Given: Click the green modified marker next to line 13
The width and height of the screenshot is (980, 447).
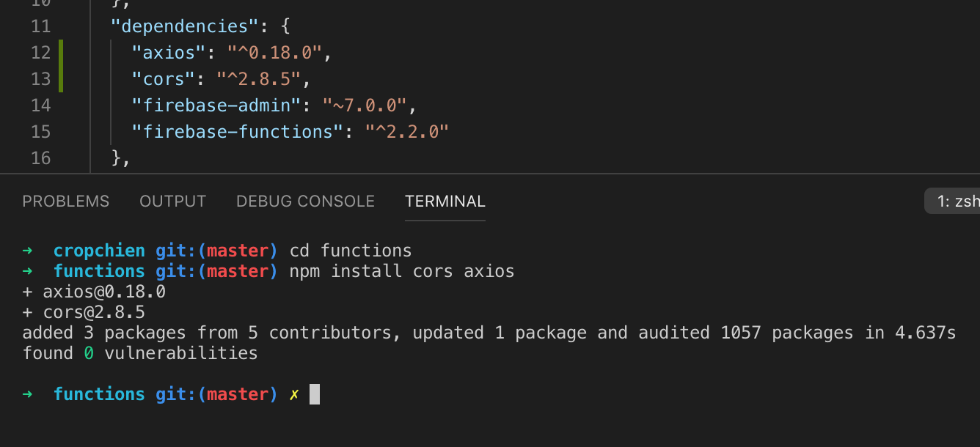Looking at the screenshot, I should click(62, 78).
